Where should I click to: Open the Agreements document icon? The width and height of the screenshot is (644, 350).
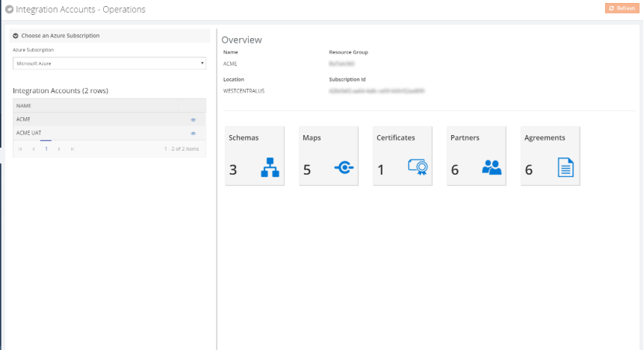coord(566,167)
